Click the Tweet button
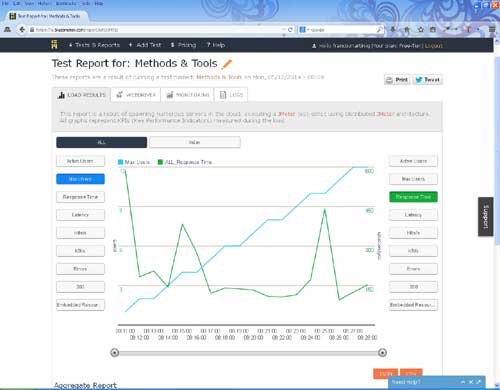Image resolution: width=500 pixels, height=390 pixels. pos(428,80)
